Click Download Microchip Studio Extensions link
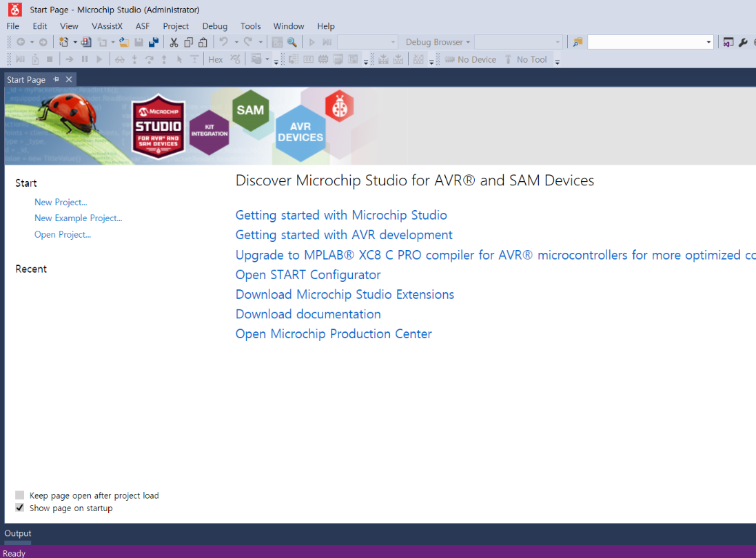 point(345,294)
